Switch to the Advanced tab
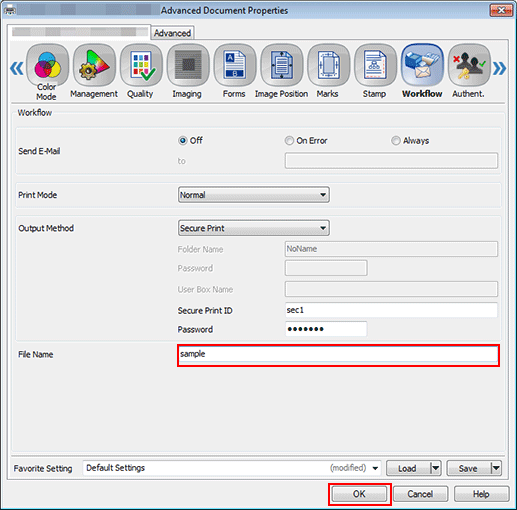The height and width of the screenshot is (510, 517). click(172, 33)
